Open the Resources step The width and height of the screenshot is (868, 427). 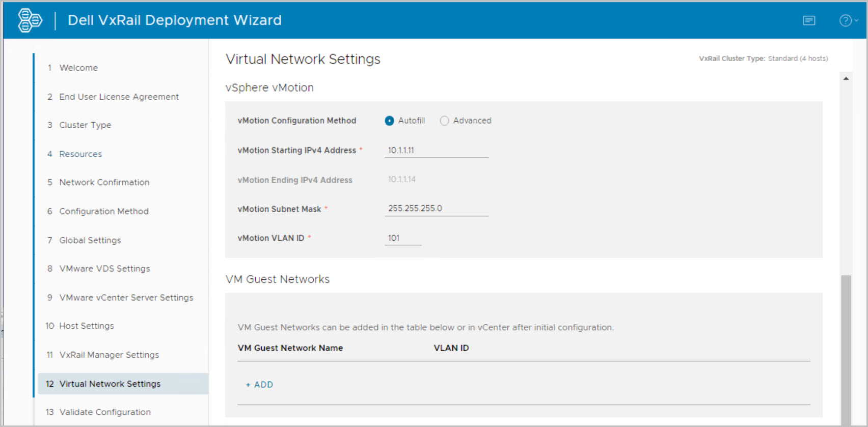click(80, 154)
